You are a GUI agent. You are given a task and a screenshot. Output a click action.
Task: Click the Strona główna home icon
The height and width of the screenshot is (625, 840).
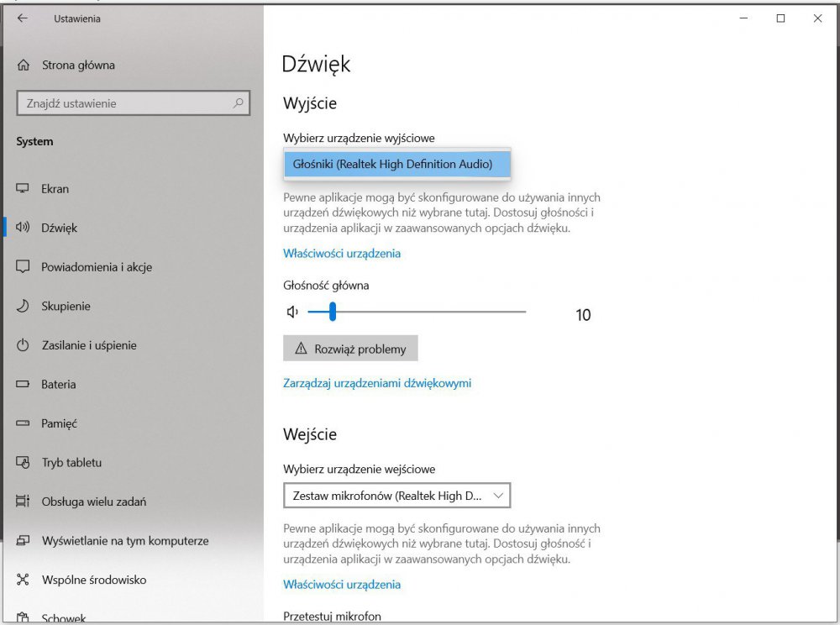(24, 65)
